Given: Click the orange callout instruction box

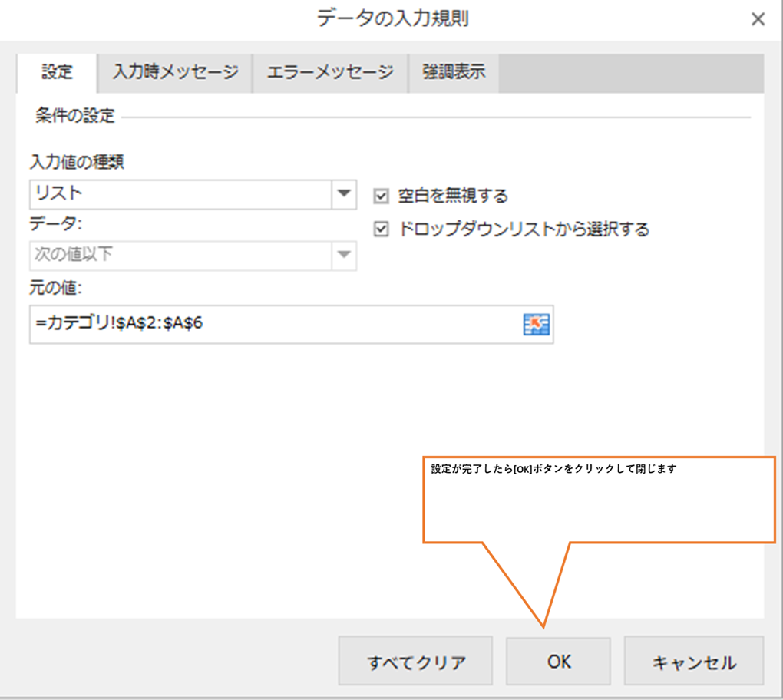Looking at the screenshot, I should click(x=599, y=500).
